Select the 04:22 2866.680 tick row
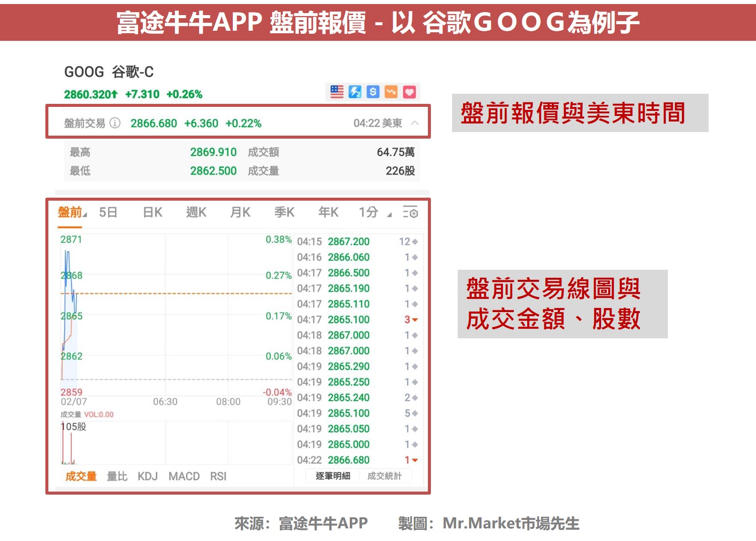The height and width of the screenshot is (541, 756). click(358, 460)
